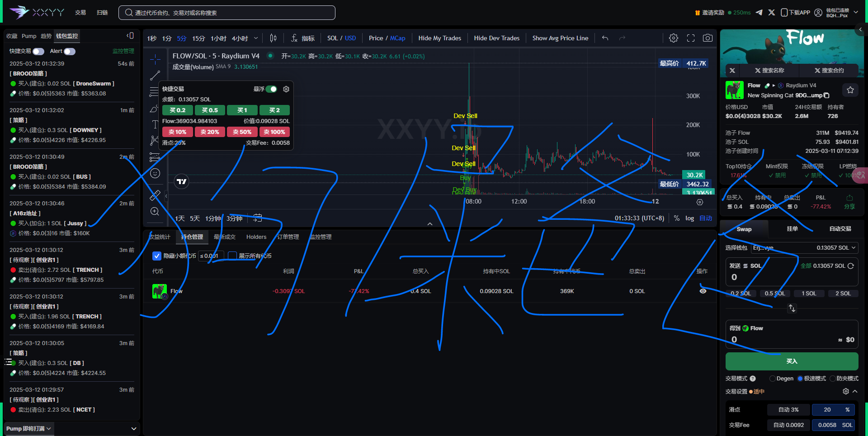Viewport: 868px width, 436px height.
Task: Click the token search input field
Action: tap(227, 13)
